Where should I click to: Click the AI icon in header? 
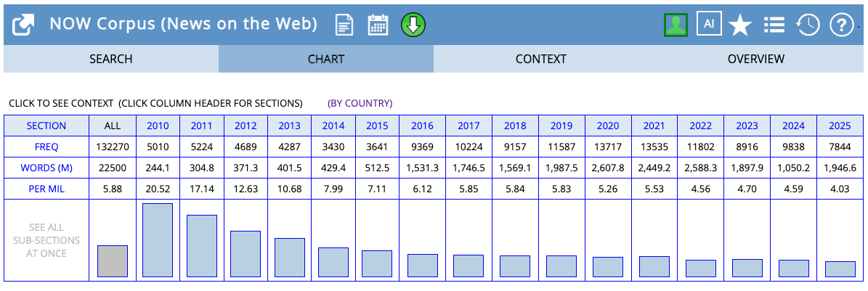click(x=708, y=24)
